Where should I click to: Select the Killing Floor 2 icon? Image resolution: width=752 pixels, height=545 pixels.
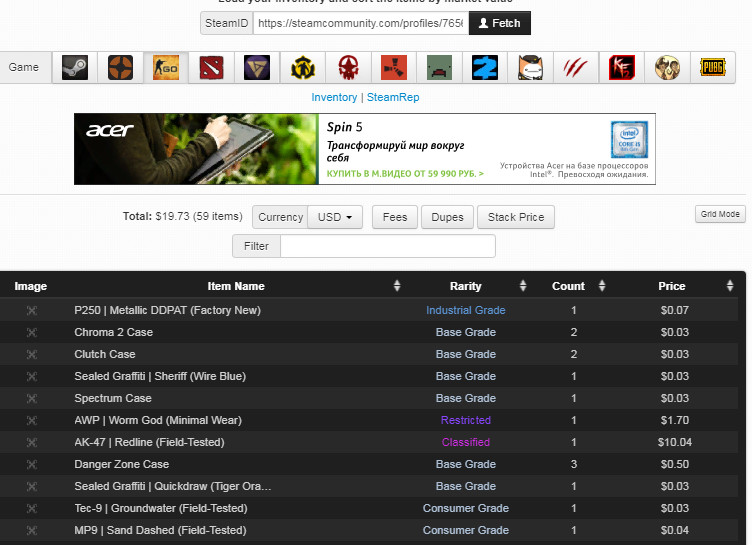click(x=622, y=68)
